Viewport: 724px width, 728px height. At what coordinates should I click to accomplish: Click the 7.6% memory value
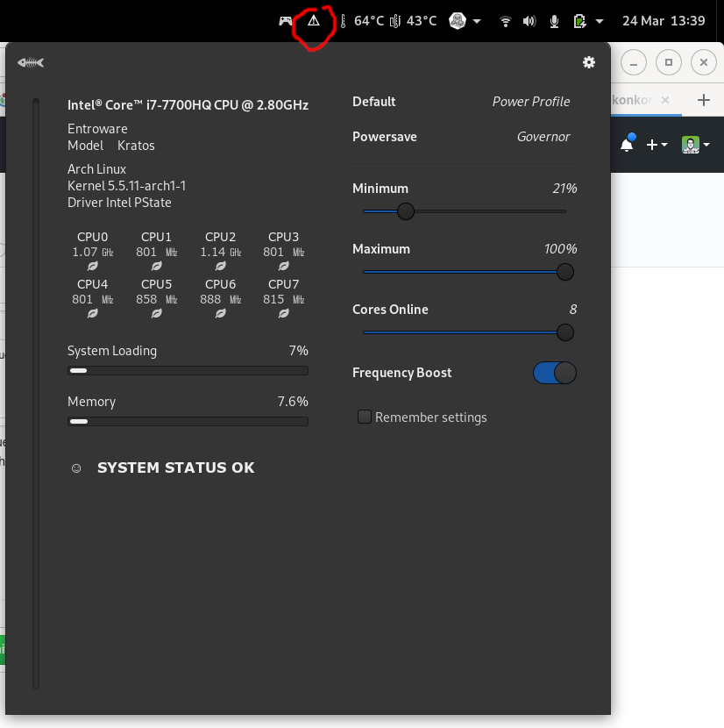click(293, 402)
